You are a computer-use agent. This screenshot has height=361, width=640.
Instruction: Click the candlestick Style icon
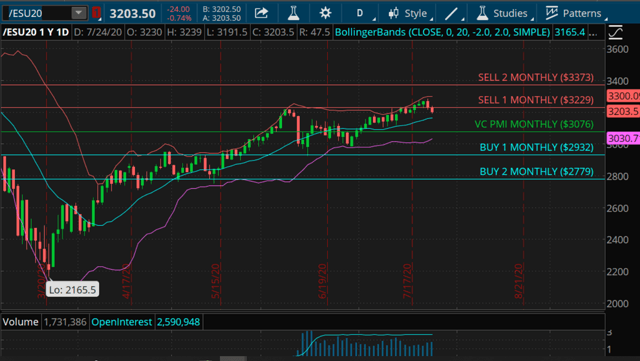(393, 13)
